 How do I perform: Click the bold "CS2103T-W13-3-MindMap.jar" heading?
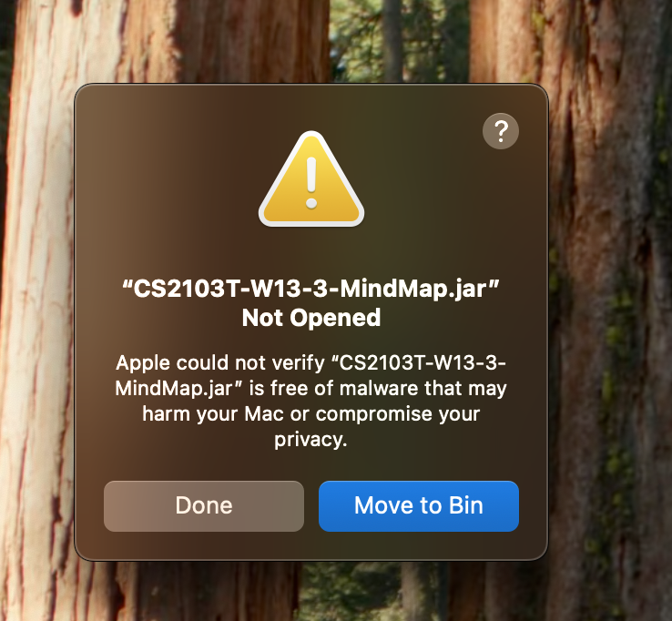311,289
